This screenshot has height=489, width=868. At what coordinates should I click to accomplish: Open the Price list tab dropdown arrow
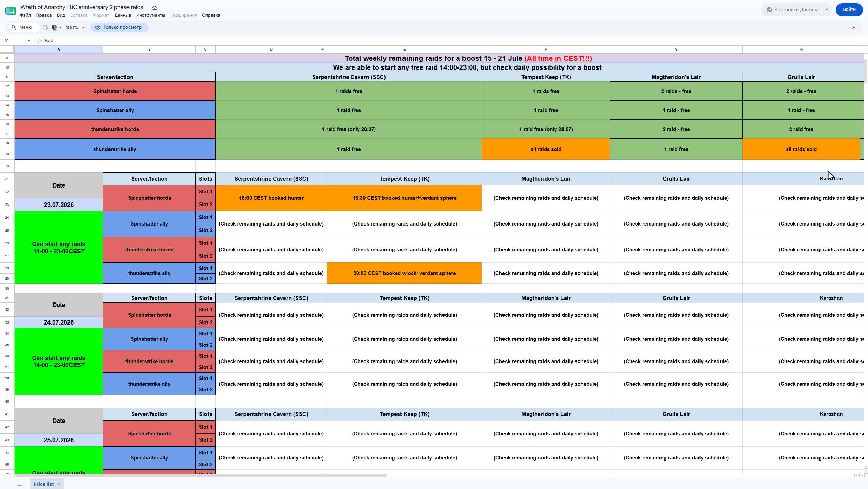59,484
